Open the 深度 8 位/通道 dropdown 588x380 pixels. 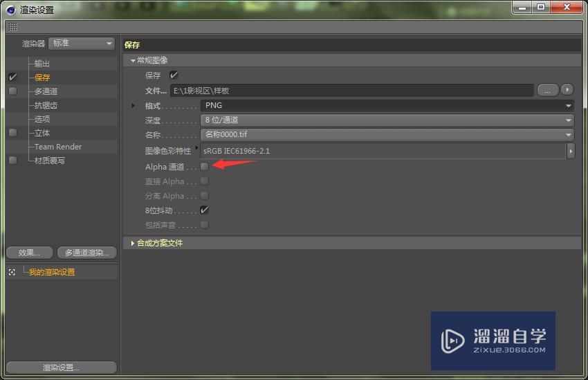coord(387,120)
